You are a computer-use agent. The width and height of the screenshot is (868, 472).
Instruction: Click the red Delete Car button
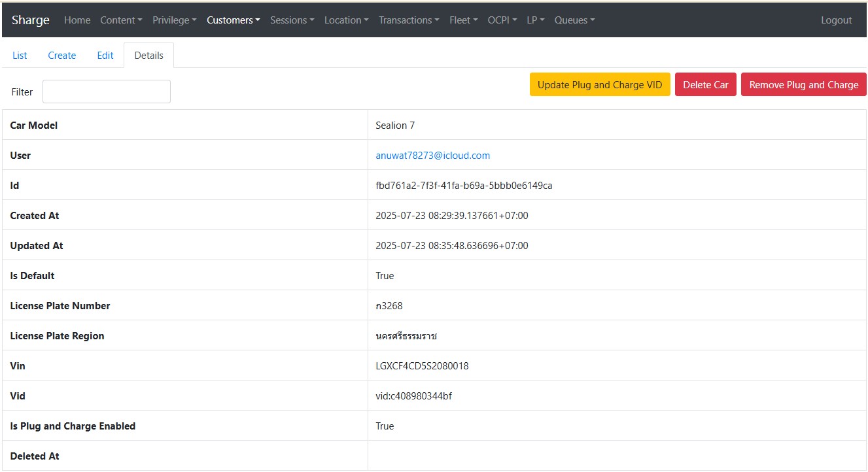(705, 85)
